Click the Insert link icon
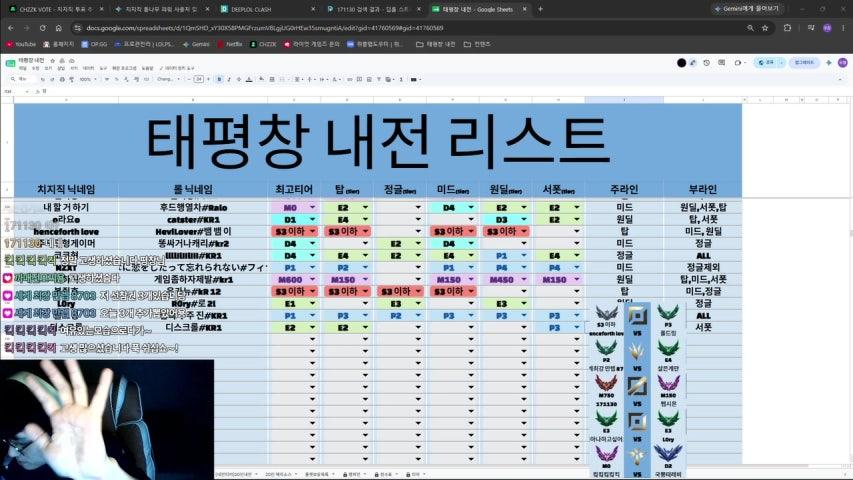The width and height of the screenshot is (853, 480). click(x=350, y=79)
